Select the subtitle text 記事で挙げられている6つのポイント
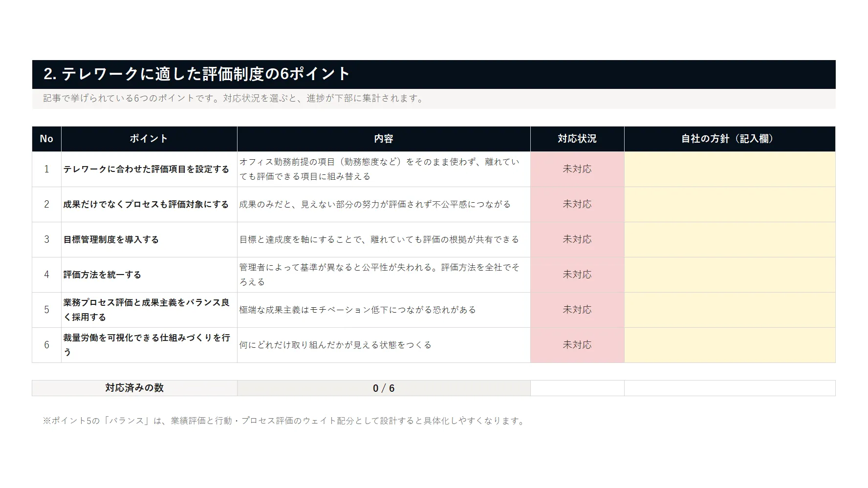 tap(234, 98)
